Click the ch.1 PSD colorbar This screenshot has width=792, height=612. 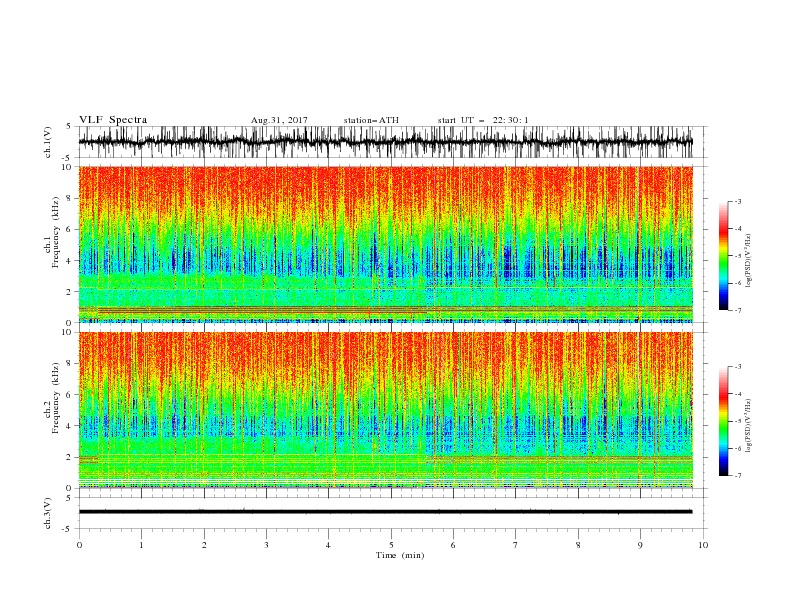pos(723,255)
